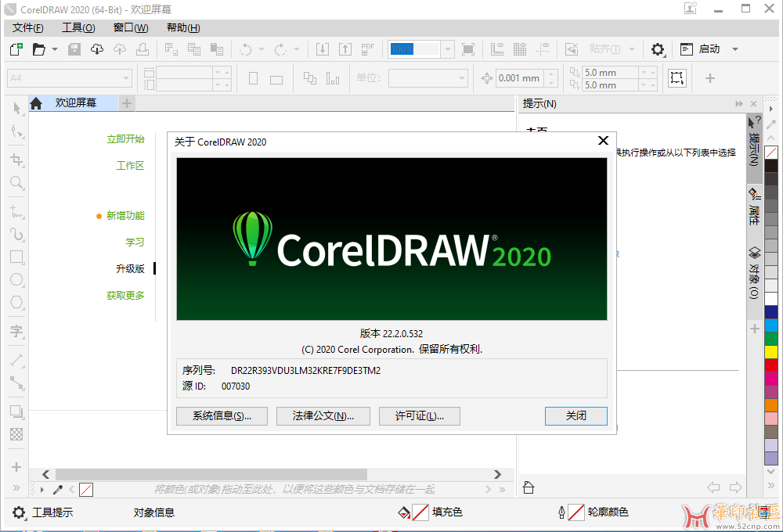The height and width of the screenshot is (532, 783).
Task: Open the 学习 welcome link
Action: pyautogui.click(x=135, y=242)
